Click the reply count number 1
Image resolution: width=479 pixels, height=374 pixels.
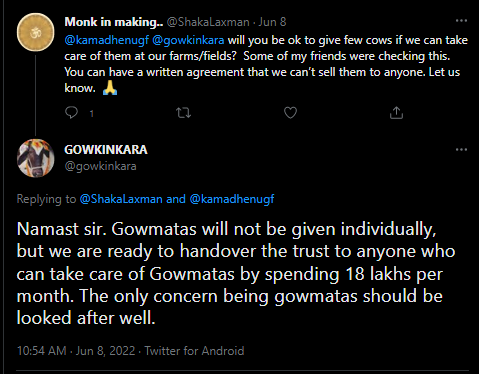point(92,114)
